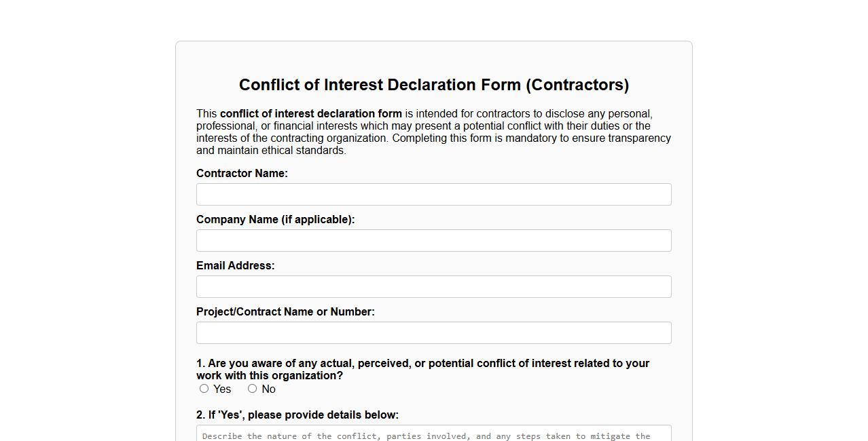Click the No option label text
Viewport: 868px width, 441px height.
coord(269,389)
